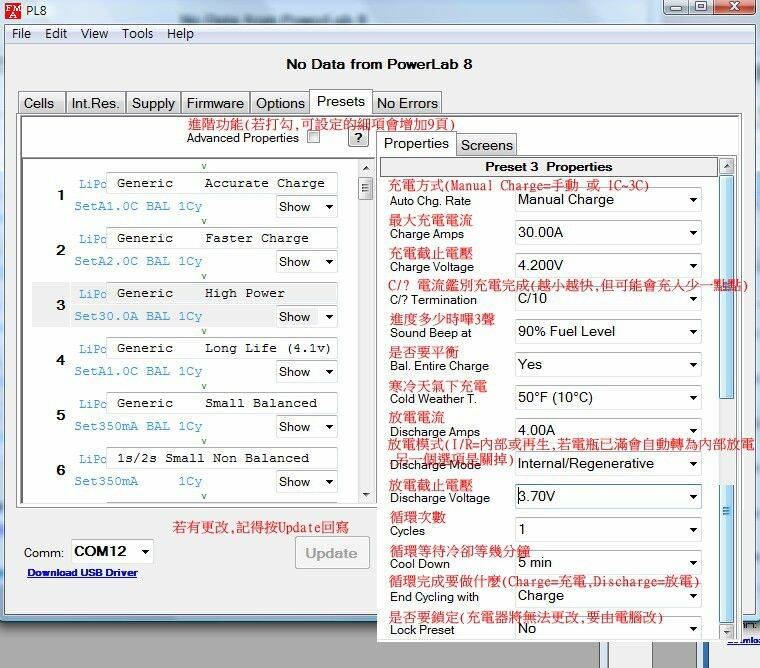The width and height of the screenshot is (760, 668).
Task: Switch to the Screens sub-tab
Action: point(487,145)
